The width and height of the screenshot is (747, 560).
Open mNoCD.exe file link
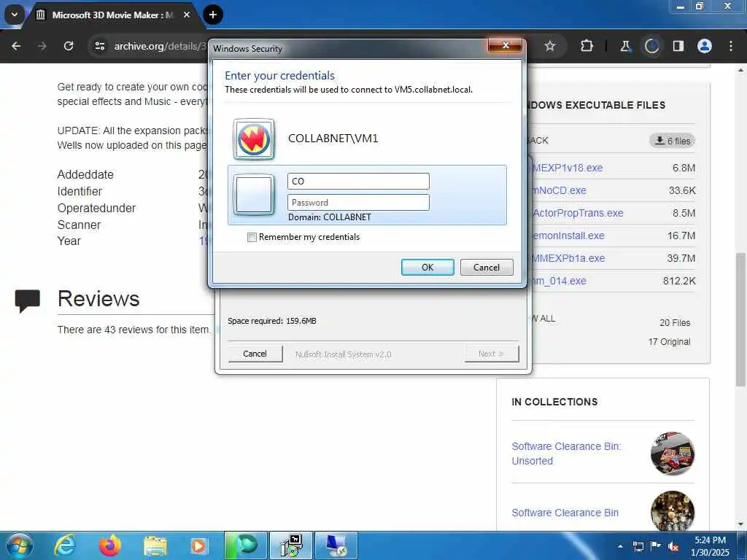click(560, 190)
